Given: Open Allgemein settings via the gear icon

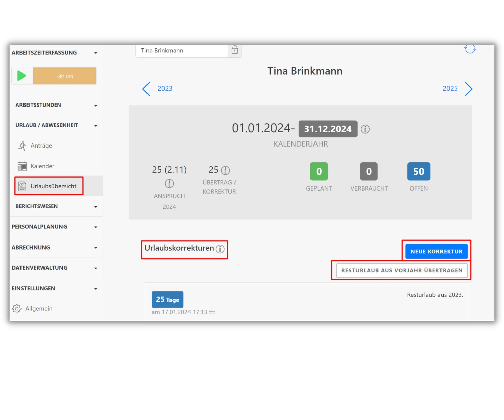Looking at the screenshot, I should 16,308.
